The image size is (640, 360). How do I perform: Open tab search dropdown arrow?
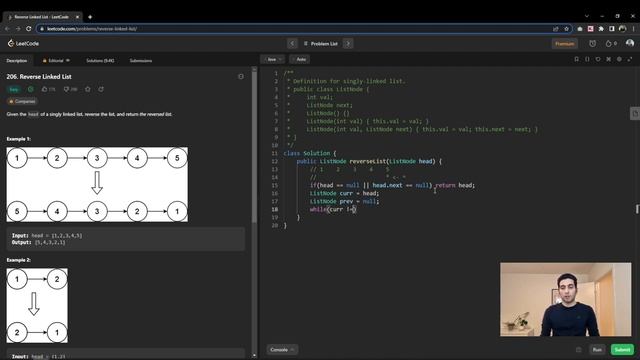point(587,16)
